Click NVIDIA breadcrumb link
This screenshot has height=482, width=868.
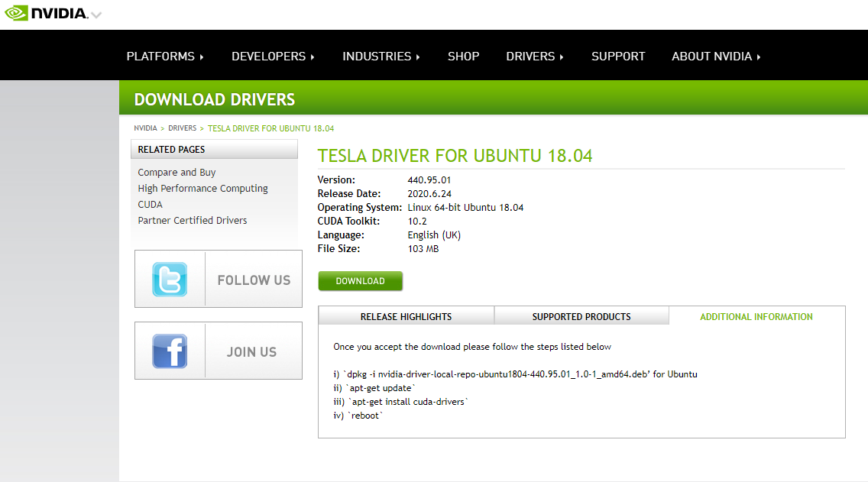click(x=146, y=128)
